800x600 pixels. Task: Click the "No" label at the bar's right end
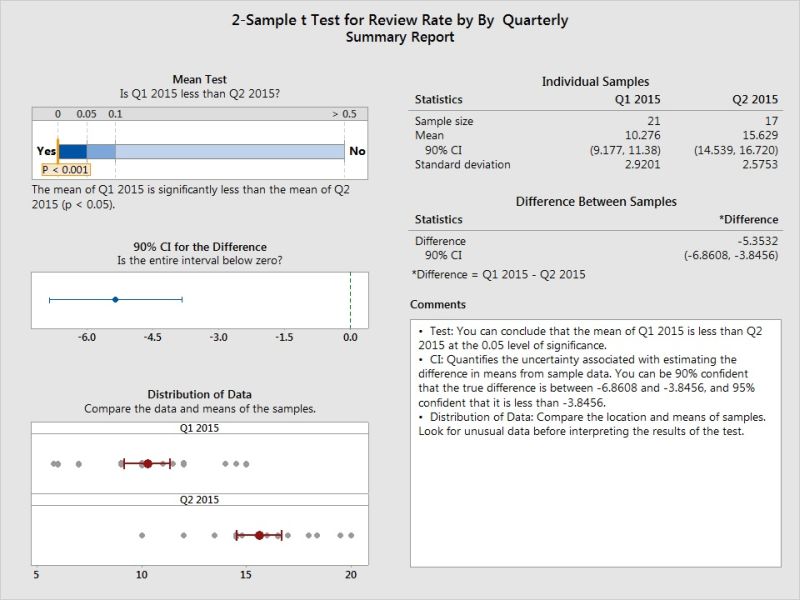357,151
